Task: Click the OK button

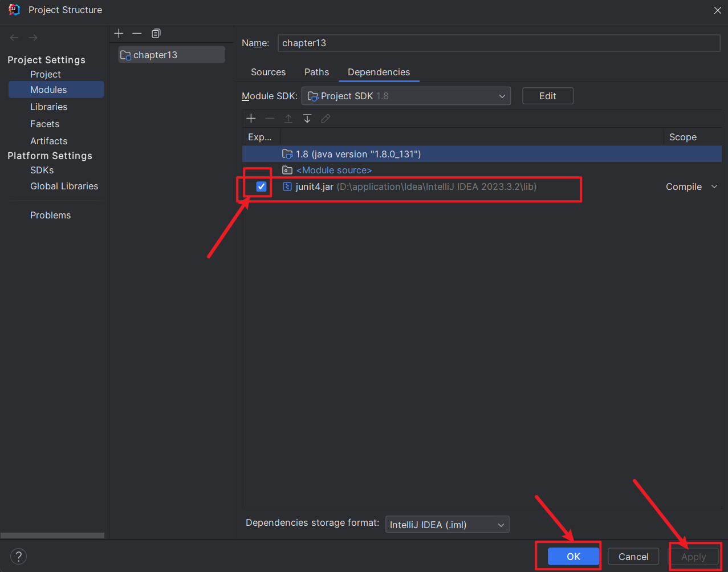Action: coord(573,556)
